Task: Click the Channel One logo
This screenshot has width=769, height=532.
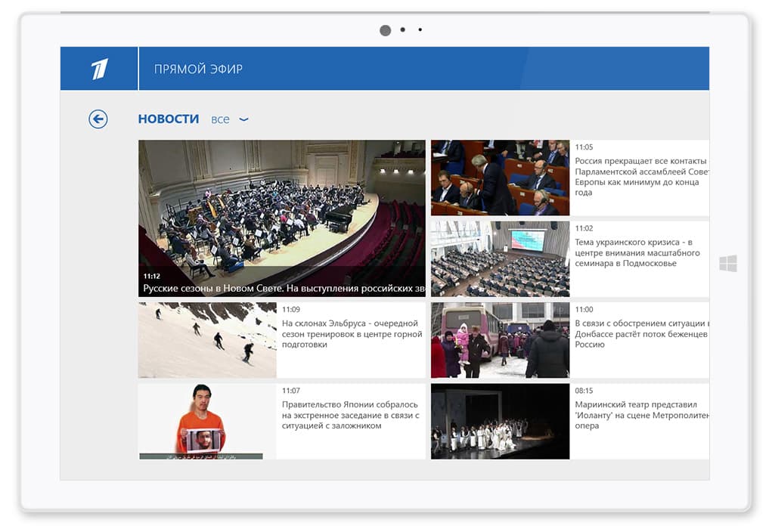Action: point(99,69)
